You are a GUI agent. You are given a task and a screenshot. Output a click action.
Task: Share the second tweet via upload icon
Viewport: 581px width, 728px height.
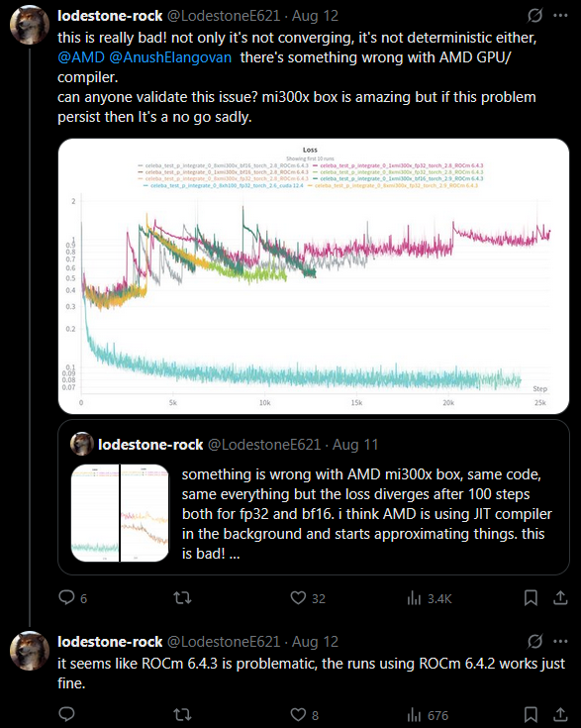pyautogui.click(x=560, y=714)
